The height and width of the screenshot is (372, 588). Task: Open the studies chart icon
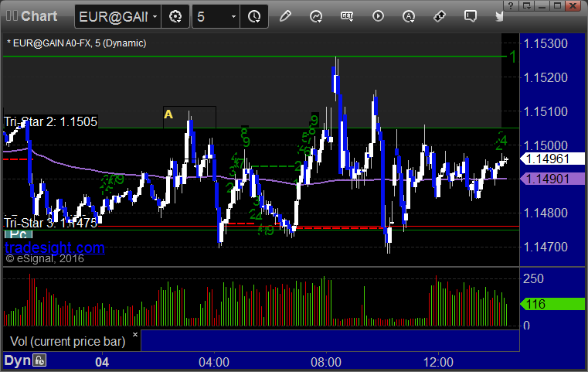click(x=316, y=16)
